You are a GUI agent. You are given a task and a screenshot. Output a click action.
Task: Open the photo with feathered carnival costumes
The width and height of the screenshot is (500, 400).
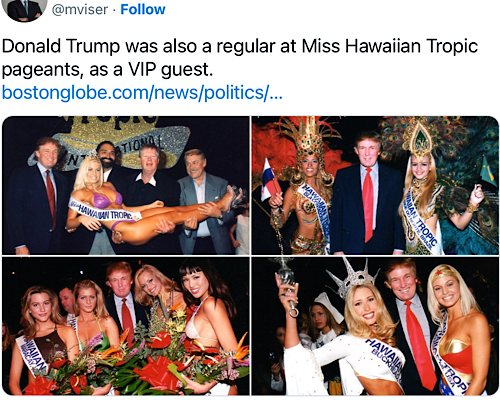point(375,185)
